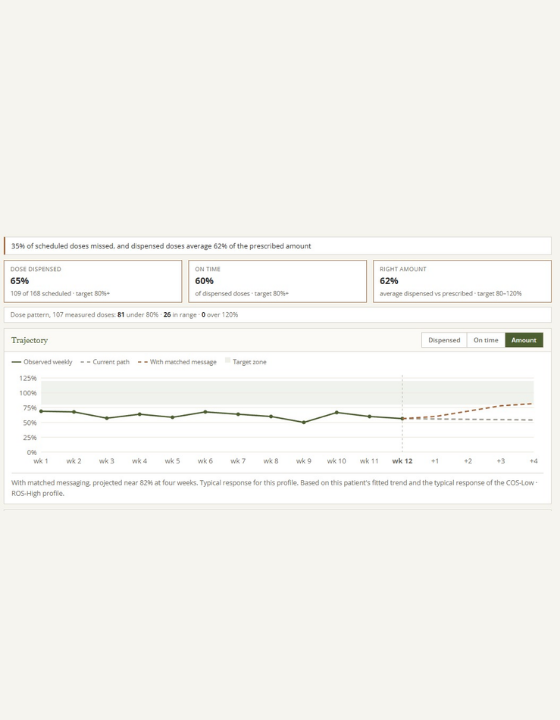The width and height of the screenshot is (560, 720).
Task: Click the wk 6 data point
Action: (205, 412)
